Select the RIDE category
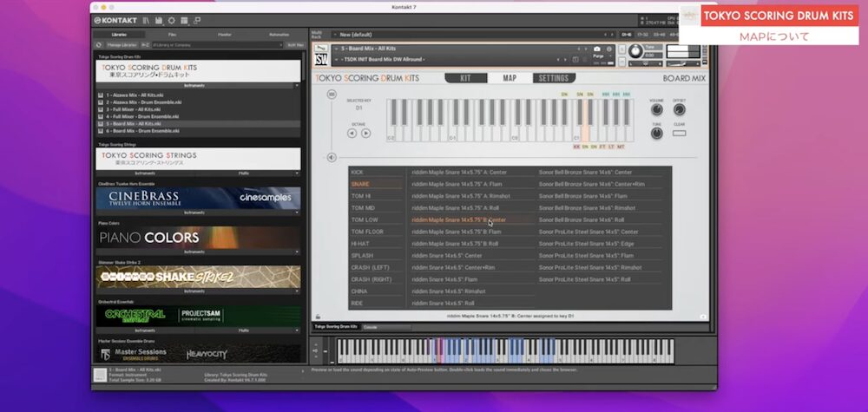This screenshot has width=868, height=412. pos(377,304)
